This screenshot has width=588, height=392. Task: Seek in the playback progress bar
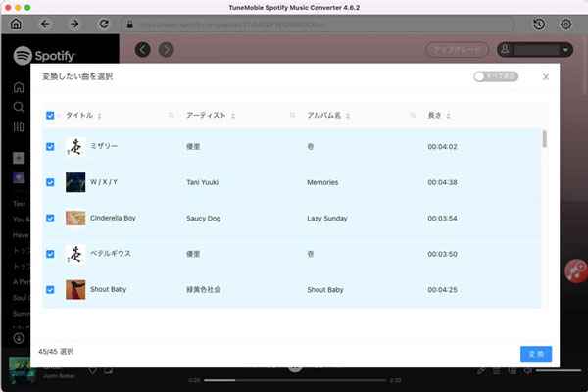click(295, 380)
